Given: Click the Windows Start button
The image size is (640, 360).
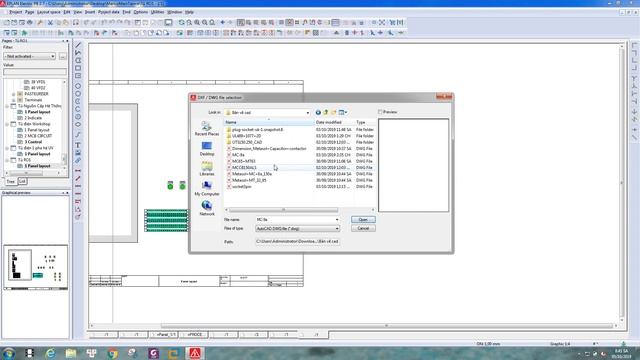Looking at the screenshot, I should pyautogui.click(x=9, y=353).
